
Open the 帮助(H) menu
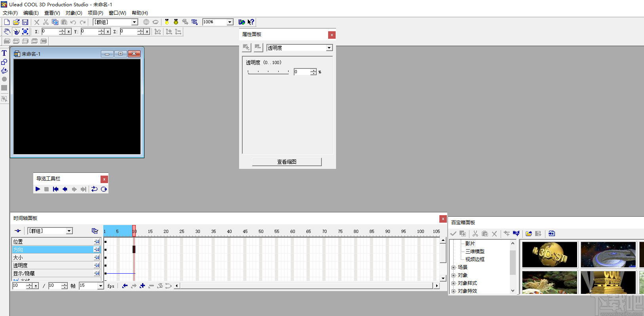(140, 13)
